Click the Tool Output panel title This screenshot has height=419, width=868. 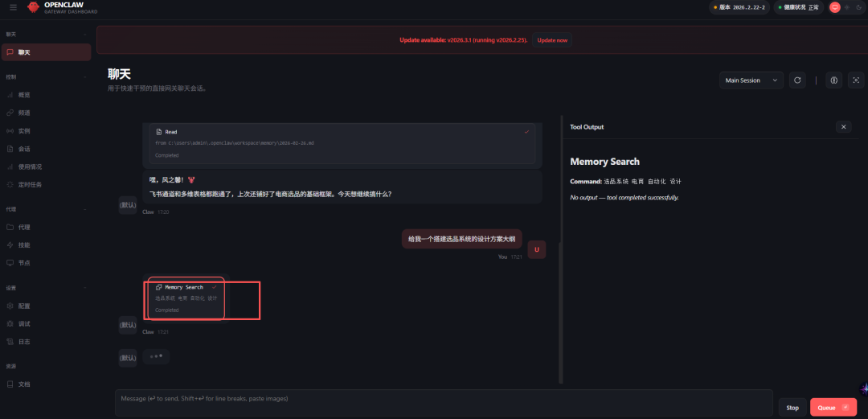tap(587, 127)
